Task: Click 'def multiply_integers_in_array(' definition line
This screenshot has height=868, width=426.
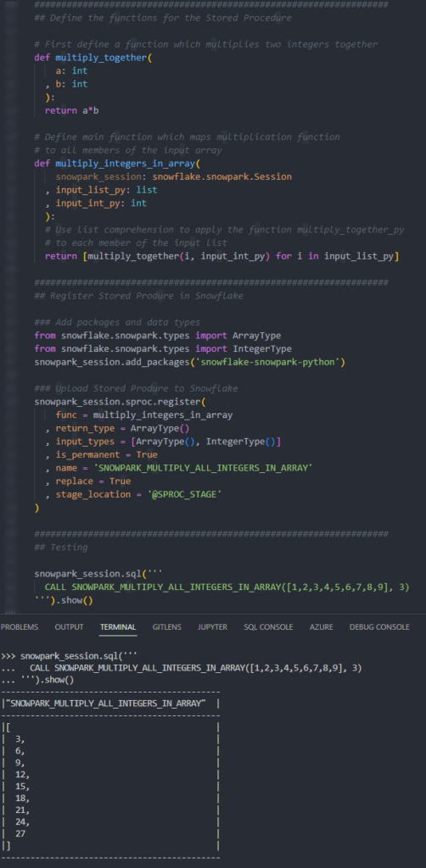Action: [x=117, y=164]
